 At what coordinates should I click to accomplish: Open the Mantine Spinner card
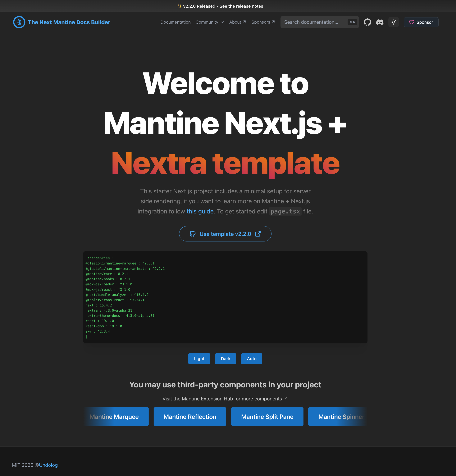point(338,417)
